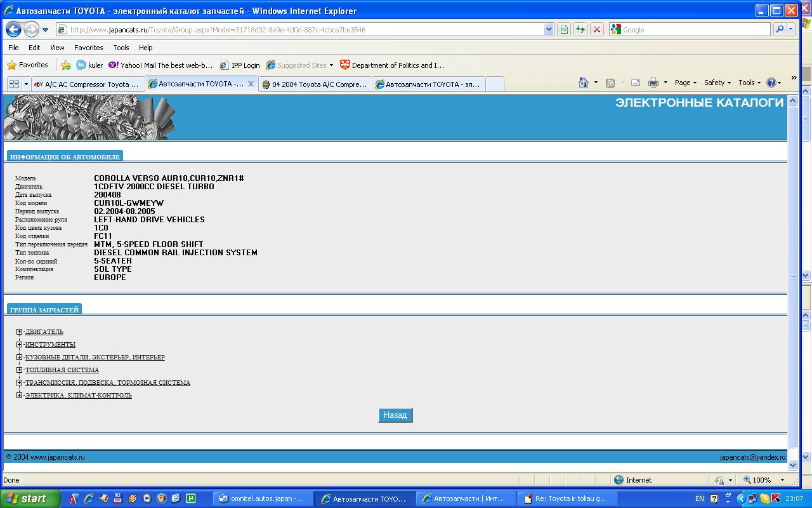Switch to Re: Toyota ir toliau taskbar window
Viewport: 812px width, 508px height.
pos(567,498)
